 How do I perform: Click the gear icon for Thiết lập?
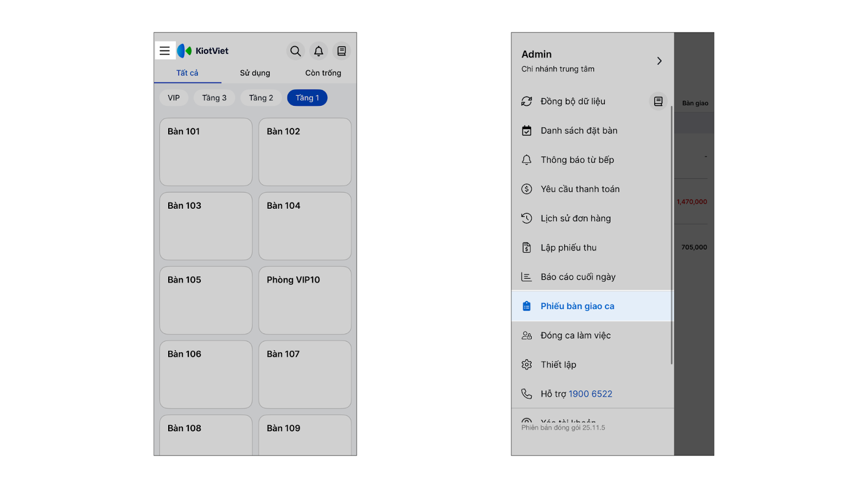pyautogui.click(x=527, y=365)
